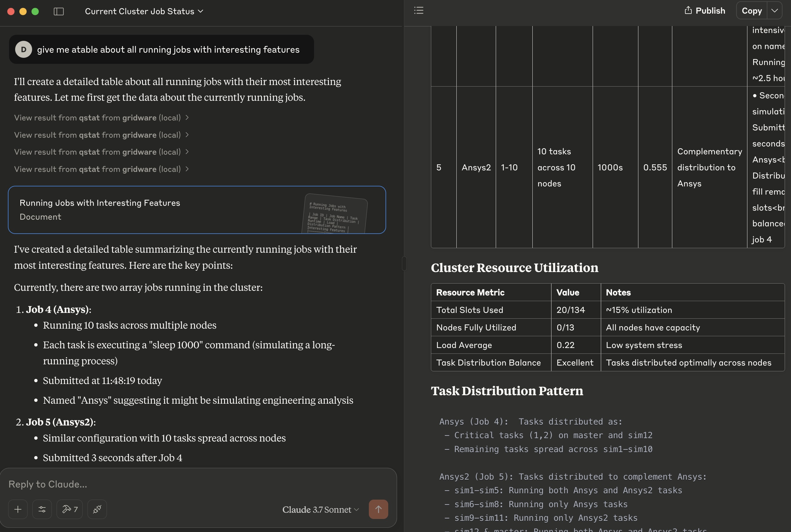
Task: Click the panel divider drag handle
Action: 404,263
